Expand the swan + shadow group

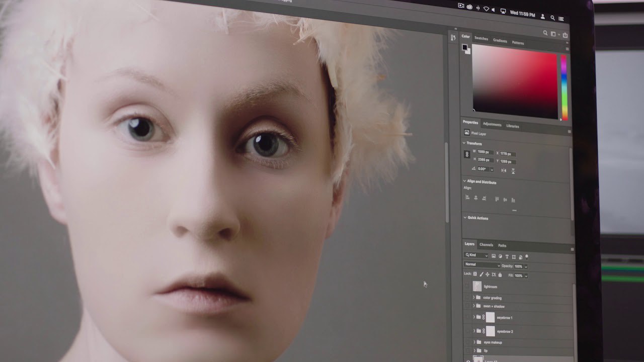click(473, 306)
